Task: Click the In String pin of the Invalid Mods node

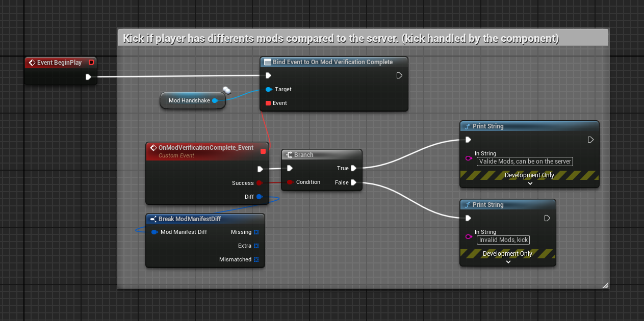Action: [469, 237]
